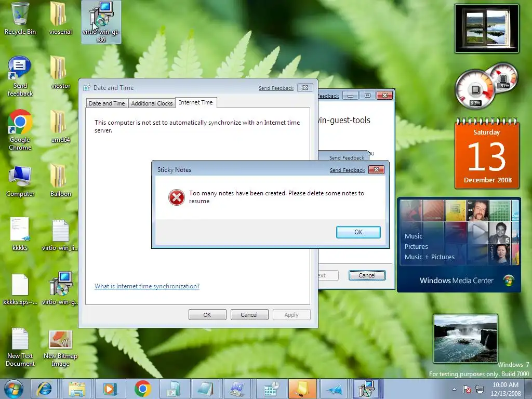
Task: Click the virtio installer taskbar button
Action: tap(366, 389)
